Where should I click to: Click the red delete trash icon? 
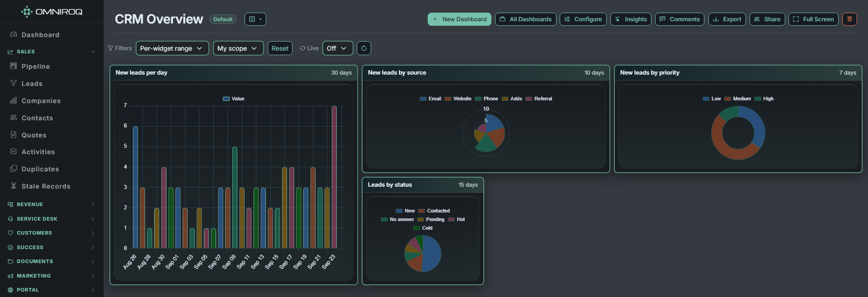click(x=849, y=19)
